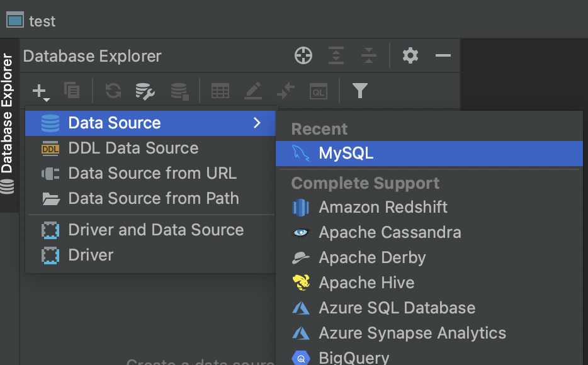Expand Data Source submenu chevron
The image size is (588, 365).
pyautogui.click(x=257, y=123)
